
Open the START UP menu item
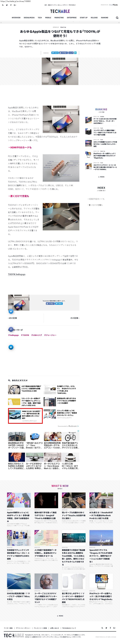(84, 18)
